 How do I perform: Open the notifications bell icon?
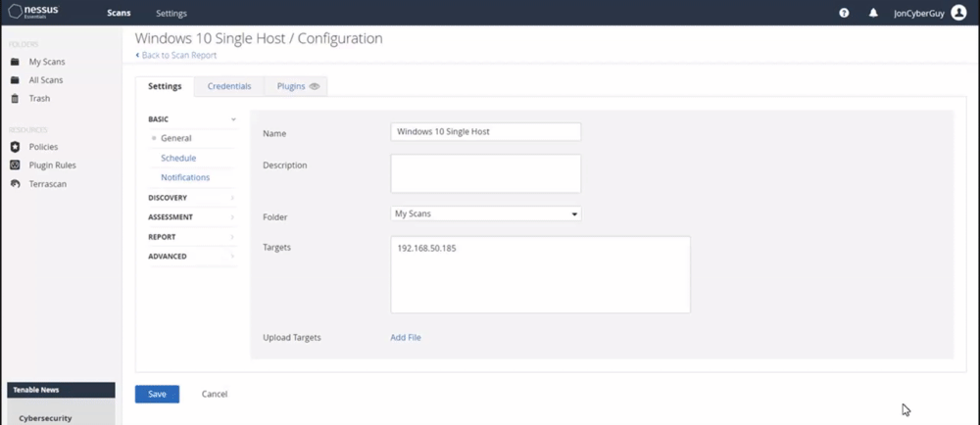pos(873,13)
